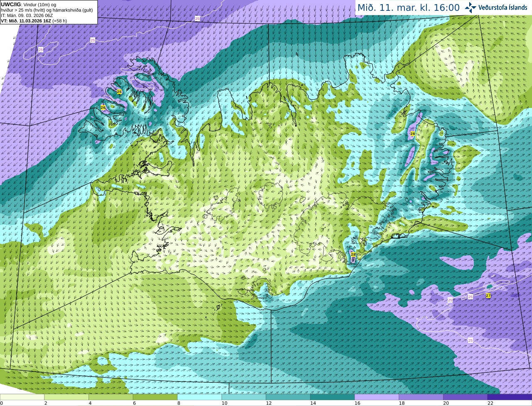Pick the 6–8 m/s olive green swatch
The width and height of the screenshot is (532, 406).
point(155,397)
